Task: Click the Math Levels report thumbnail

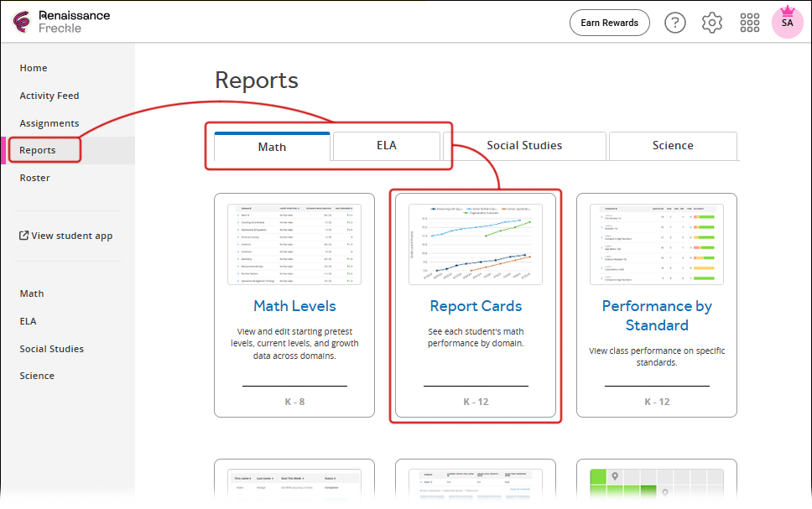Action: pyautogui.click(x=294, y=244)
